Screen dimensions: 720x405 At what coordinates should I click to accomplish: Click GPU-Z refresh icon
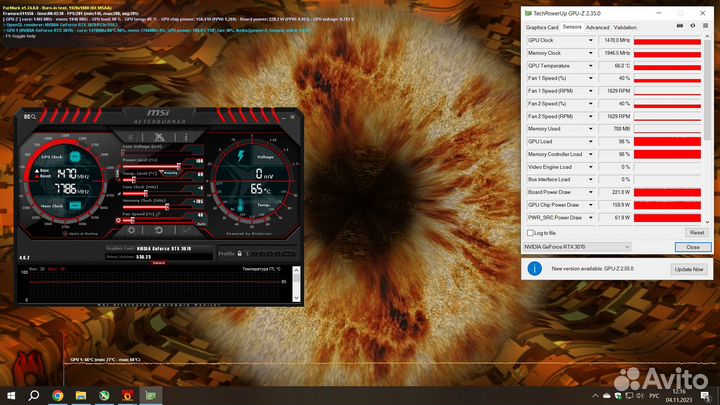[692, 26]
